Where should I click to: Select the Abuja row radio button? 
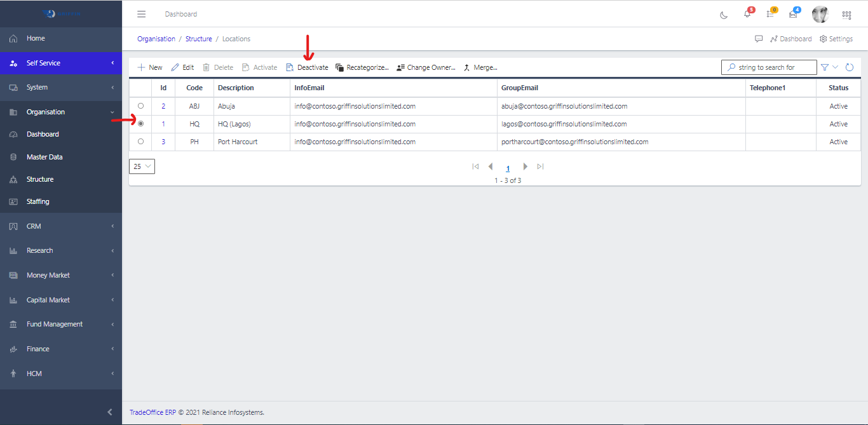tap(140, 106)
